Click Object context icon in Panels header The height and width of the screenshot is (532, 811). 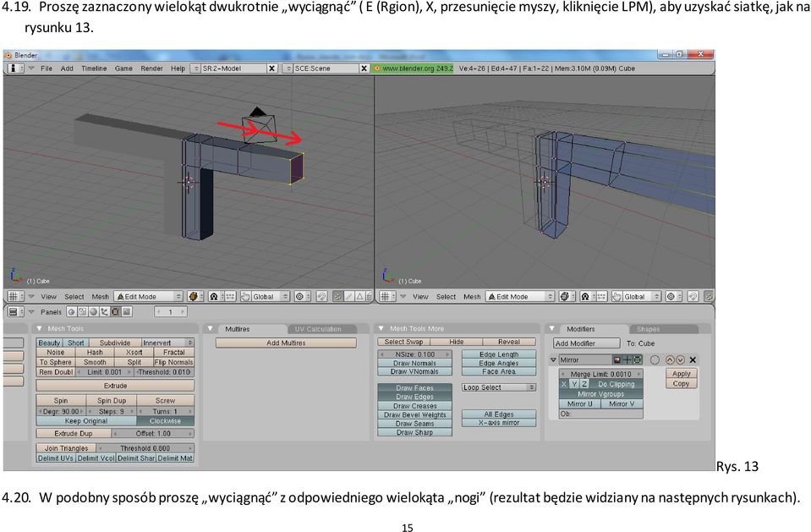[105, 311]
